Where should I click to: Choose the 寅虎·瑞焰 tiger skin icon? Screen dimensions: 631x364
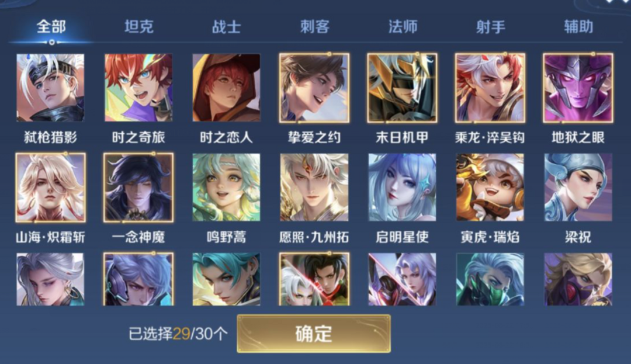point(490,188)
